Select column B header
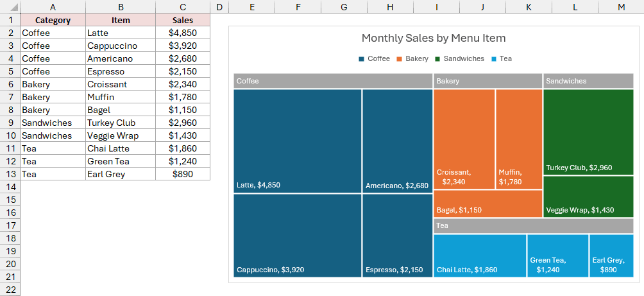Viewport: 644px width, 296px height. [121, 6]
